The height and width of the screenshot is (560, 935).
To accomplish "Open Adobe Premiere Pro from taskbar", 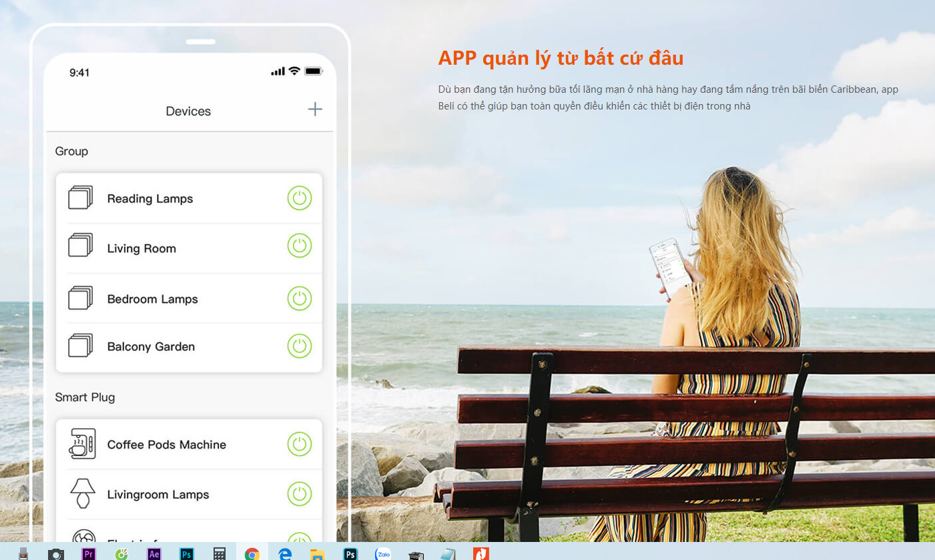I will click(89, 553).
